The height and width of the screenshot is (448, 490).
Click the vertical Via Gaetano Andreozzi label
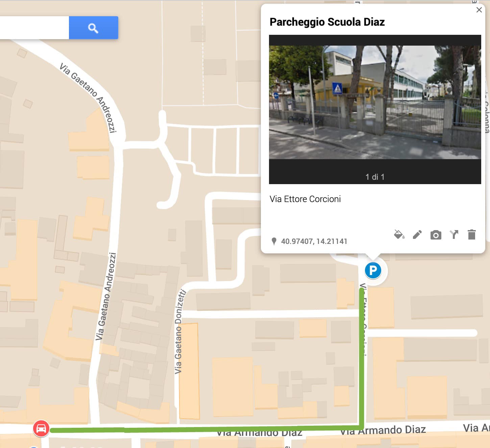[106, 297]
